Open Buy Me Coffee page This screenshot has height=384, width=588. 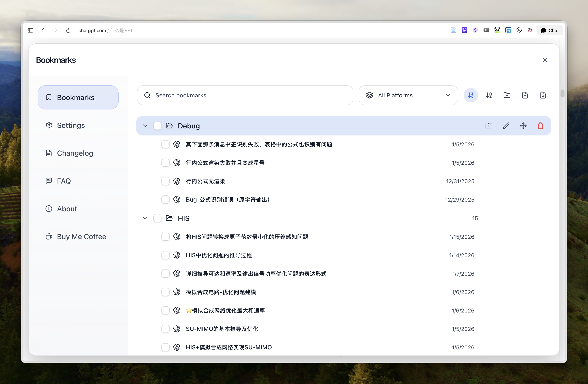(78, 237)
